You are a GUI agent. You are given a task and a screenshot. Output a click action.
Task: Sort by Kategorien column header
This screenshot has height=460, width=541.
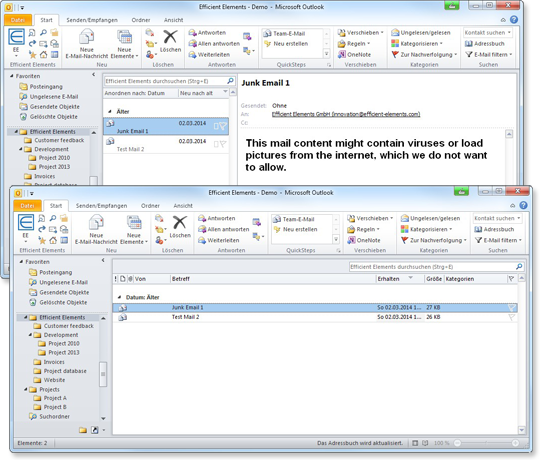475,279
